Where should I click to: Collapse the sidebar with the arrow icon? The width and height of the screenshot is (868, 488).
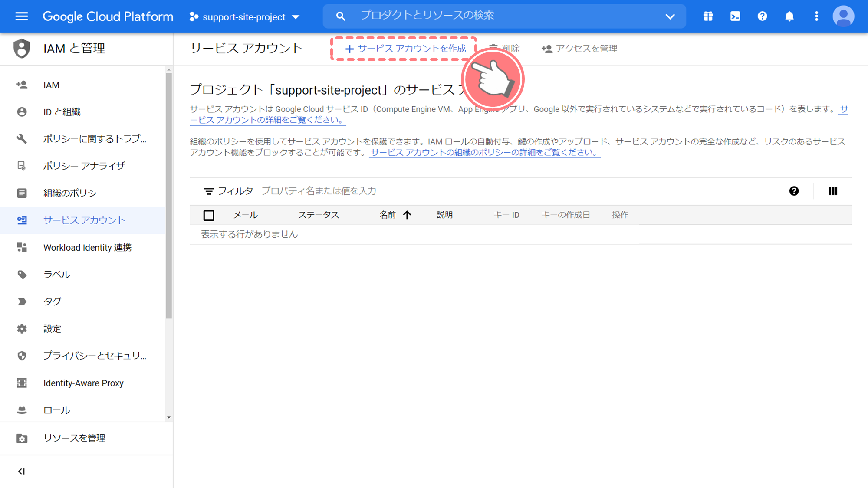coord(21,472)
